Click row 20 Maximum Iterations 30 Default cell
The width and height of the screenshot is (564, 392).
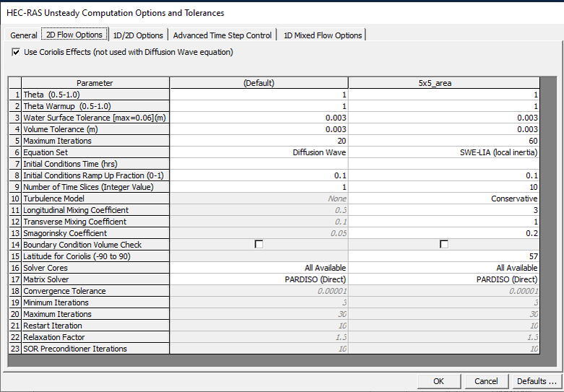259,314
